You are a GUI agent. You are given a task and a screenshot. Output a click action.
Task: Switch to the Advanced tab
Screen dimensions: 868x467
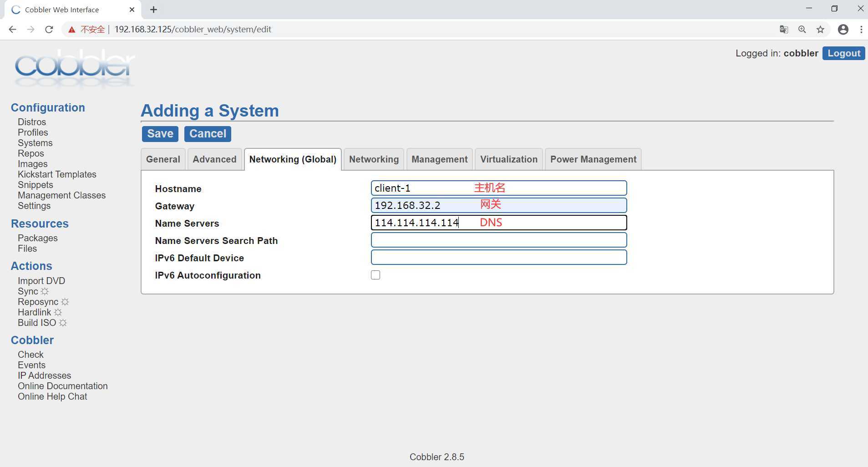point(214,159)
